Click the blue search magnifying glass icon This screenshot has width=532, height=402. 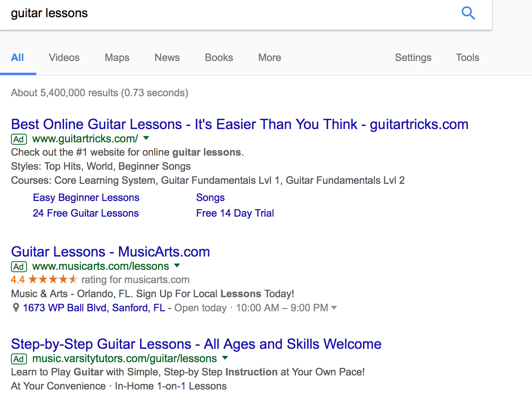(x=468, y=13)
